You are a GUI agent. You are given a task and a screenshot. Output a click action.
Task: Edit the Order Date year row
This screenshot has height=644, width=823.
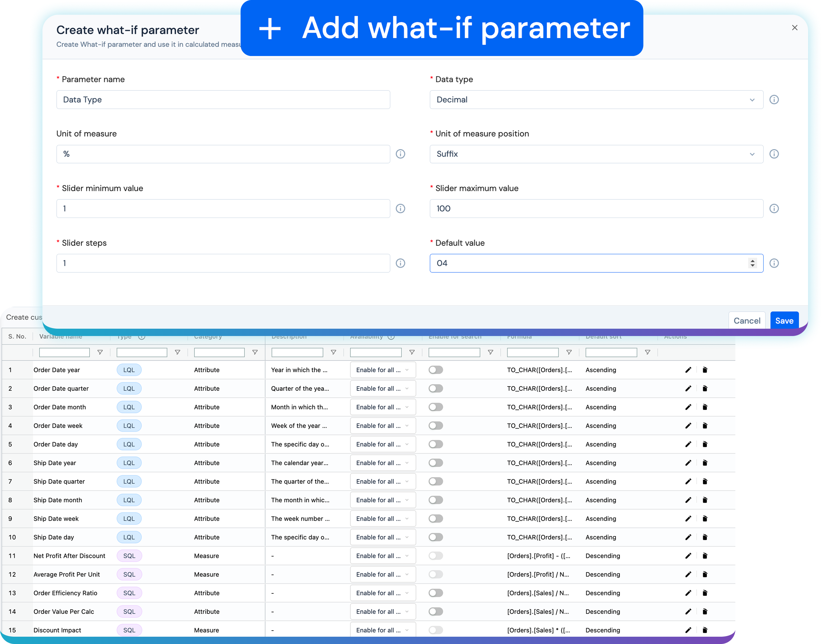(688, 370)
